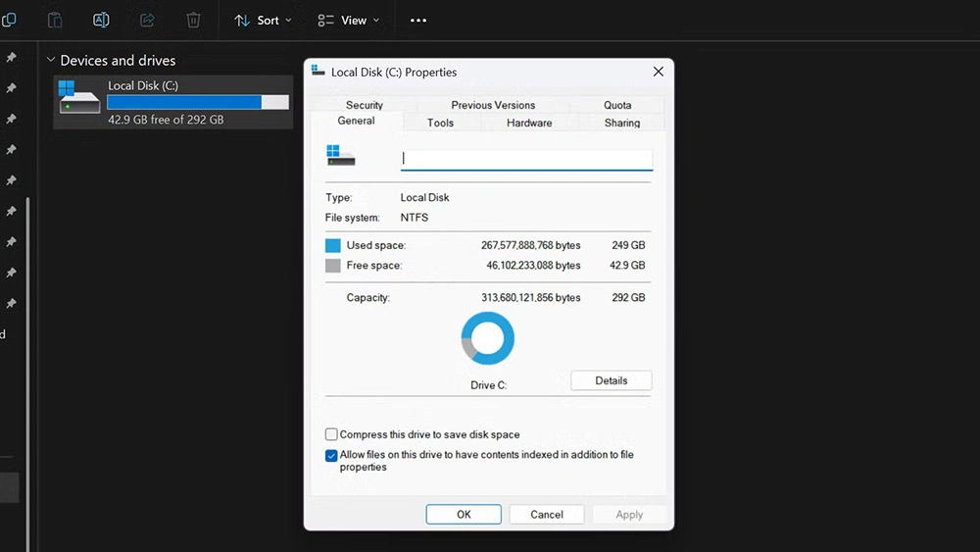
Task: Click the blue Used space color swatch
Action: point(333,245)
